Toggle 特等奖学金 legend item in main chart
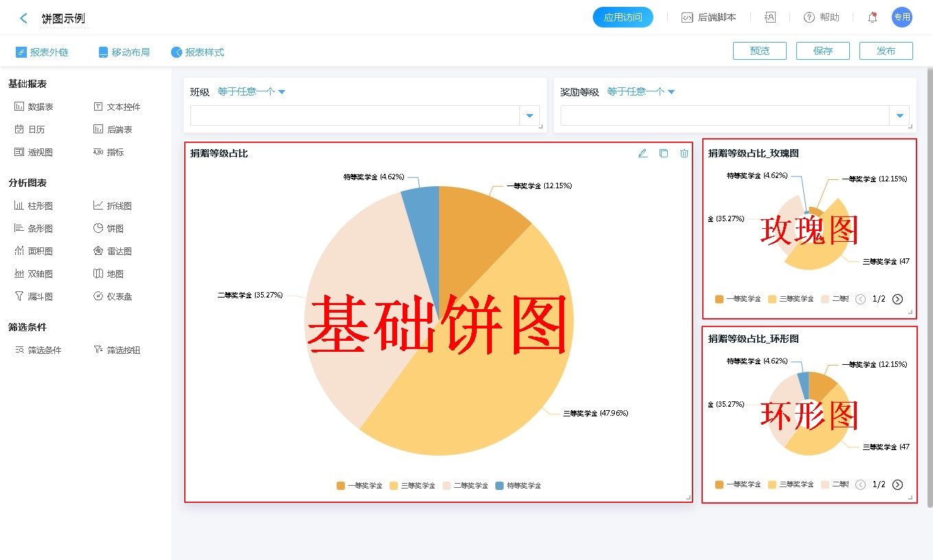Screen dimensions: 933x560 pyautogui.click(x=518, y=486)
